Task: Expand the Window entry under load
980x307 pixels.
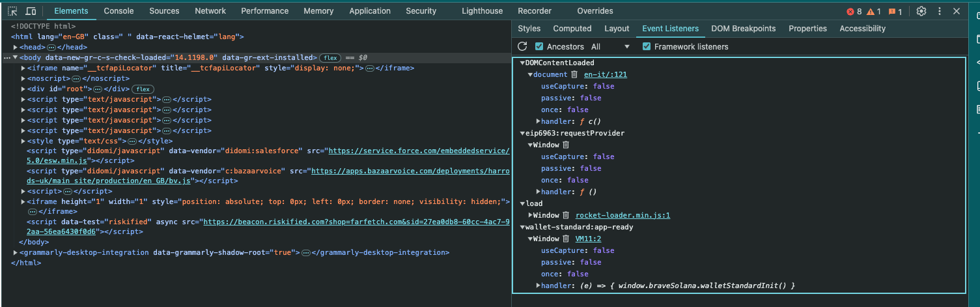Action: [531, 215]
